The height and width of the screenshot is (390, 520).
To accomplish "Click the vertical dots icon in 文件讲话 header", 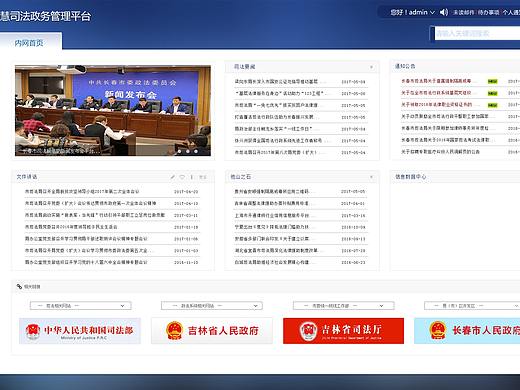I will [x=192, y=177].
